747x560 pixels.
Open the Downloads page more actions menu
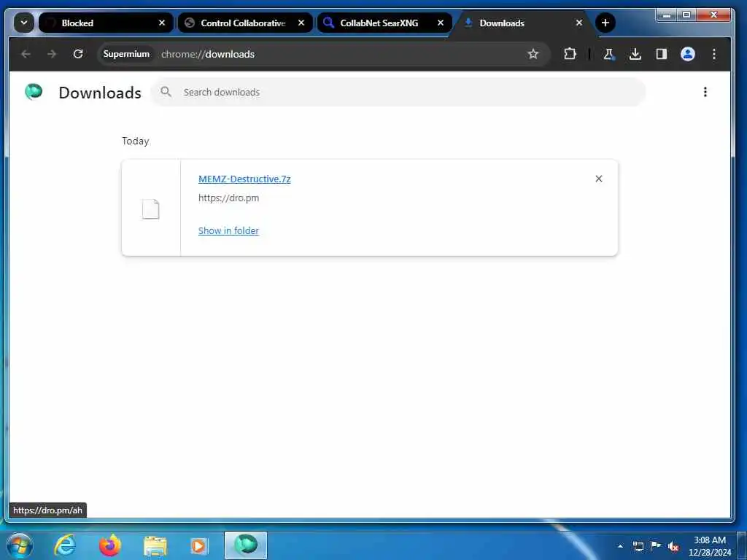[705, 93]
